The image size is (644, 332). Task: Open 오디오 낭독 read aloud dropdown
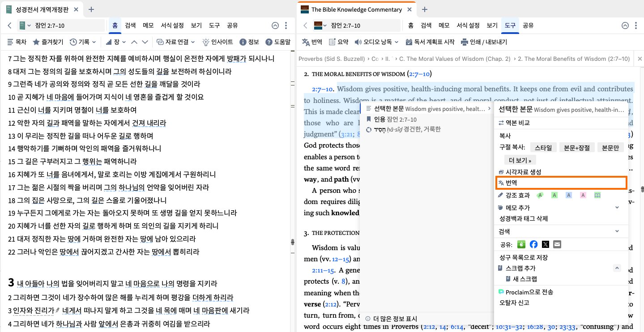point(376,42)
